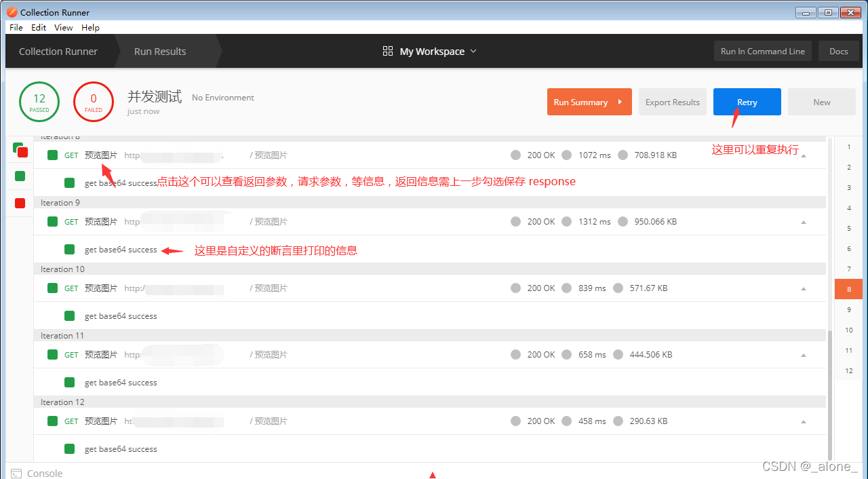Click size dot beside 290.63 KB
The height and width of the screenshot is (479, 868).
tap(618, 421)
